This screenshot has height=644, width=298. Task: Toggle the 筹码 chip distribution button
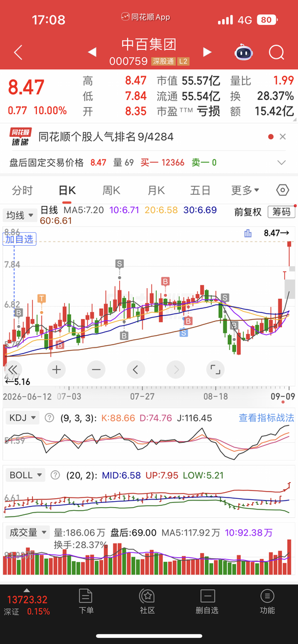point(281,212)
